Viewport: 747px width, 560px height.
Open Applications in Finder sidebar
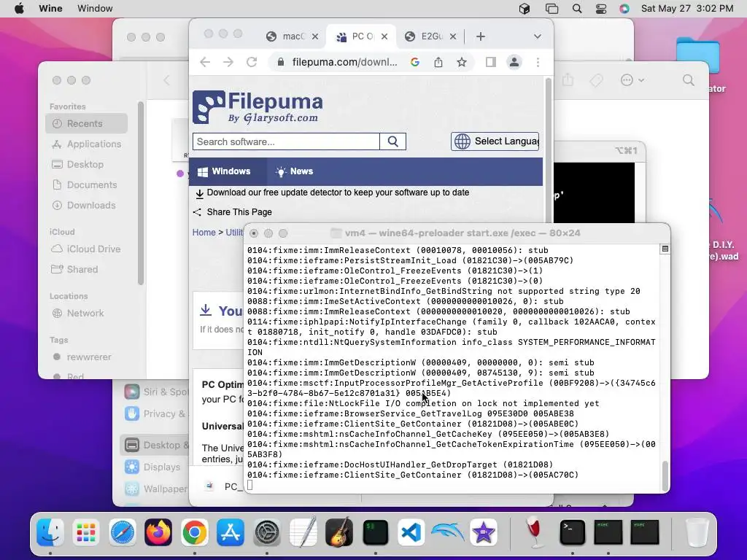pyautogui.click(x=86, y=144)
